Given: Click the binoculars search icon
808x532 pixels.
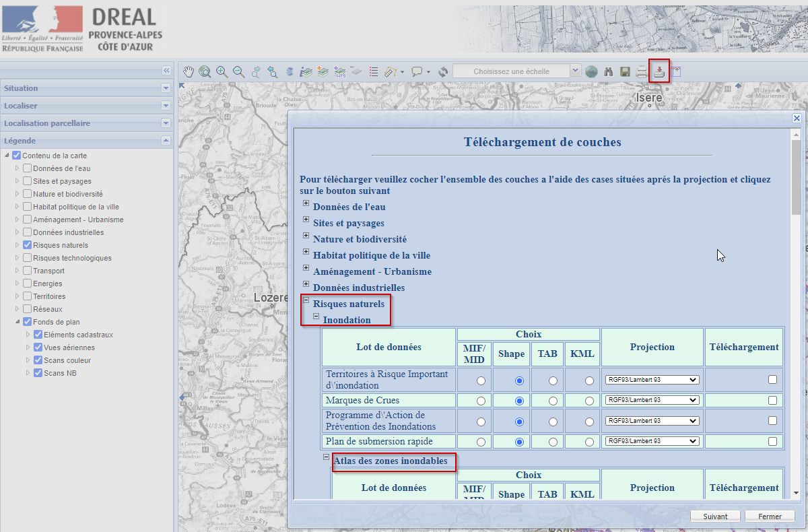Looking at the screenshot, I should point(609,71).
